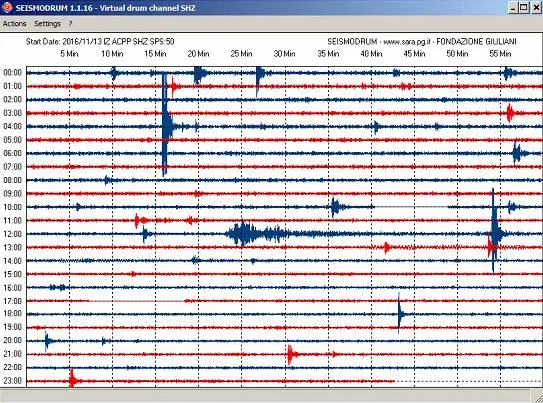Viewport: 543px width, 403px height.
Task: Open the Actions menu
Action: tap(15, 24)
